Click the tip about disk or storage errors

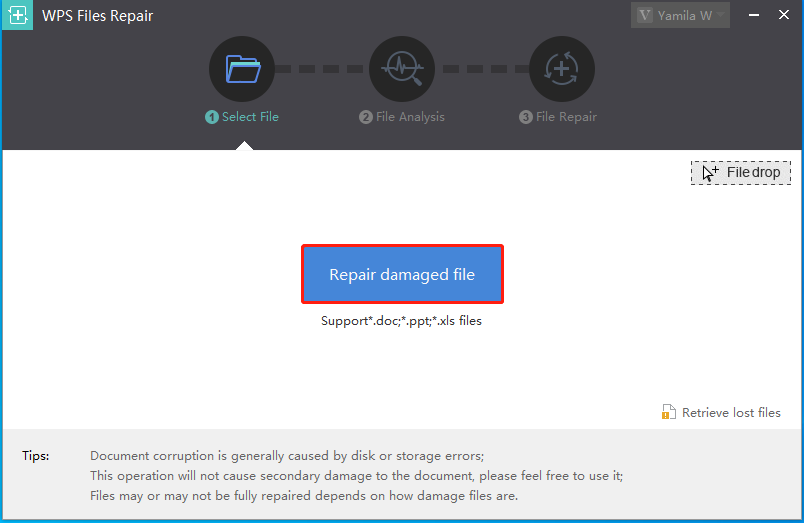(287, 456)
